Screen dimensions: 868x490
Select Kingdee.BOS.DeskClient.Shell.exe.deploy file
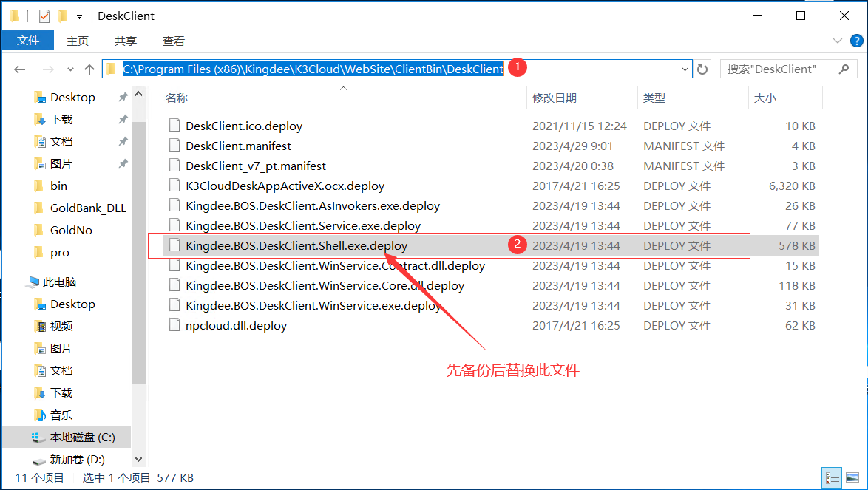coord(296,245)
